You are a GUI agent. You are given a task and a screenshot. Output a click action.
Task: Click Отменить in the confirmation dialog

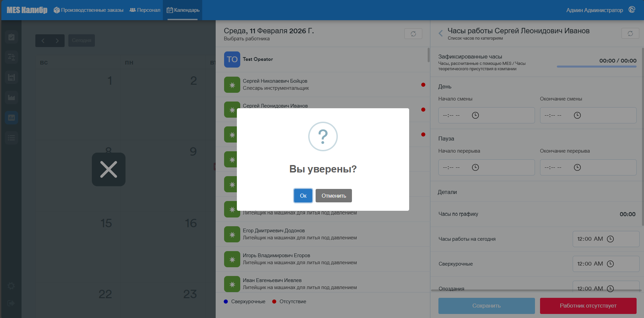click(334, 196)
